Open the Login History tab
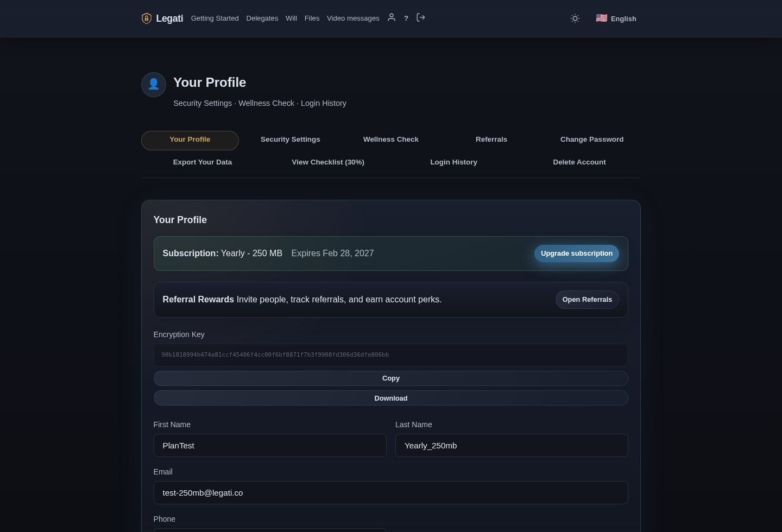782x532 pixels. [x=454, y=162]
